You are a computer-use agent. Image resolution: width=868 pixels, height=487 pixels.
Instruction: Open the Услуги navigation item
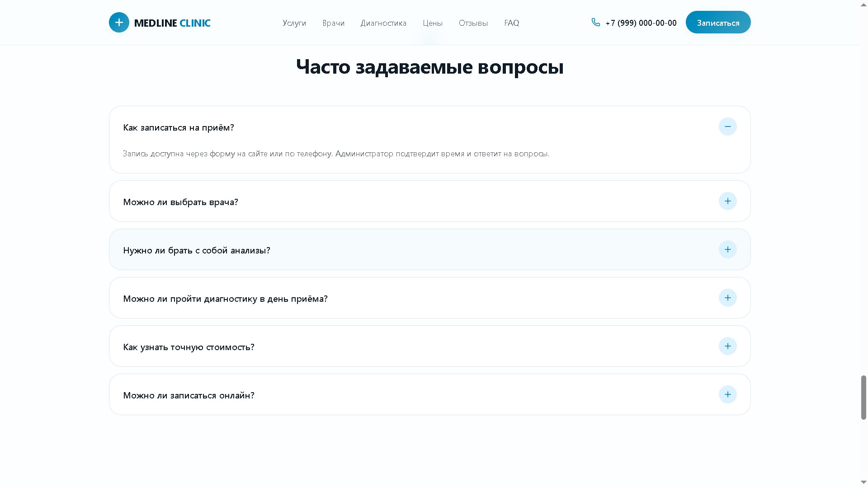pos(294,23)
